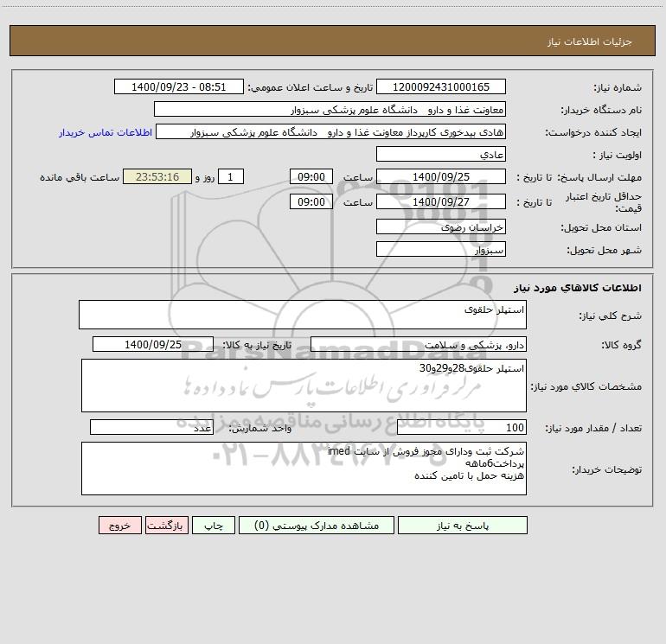Click the label 'مهلت ارسال پاسخ: تا تاریخ :'
666x644 pixels.
[579, 177]
